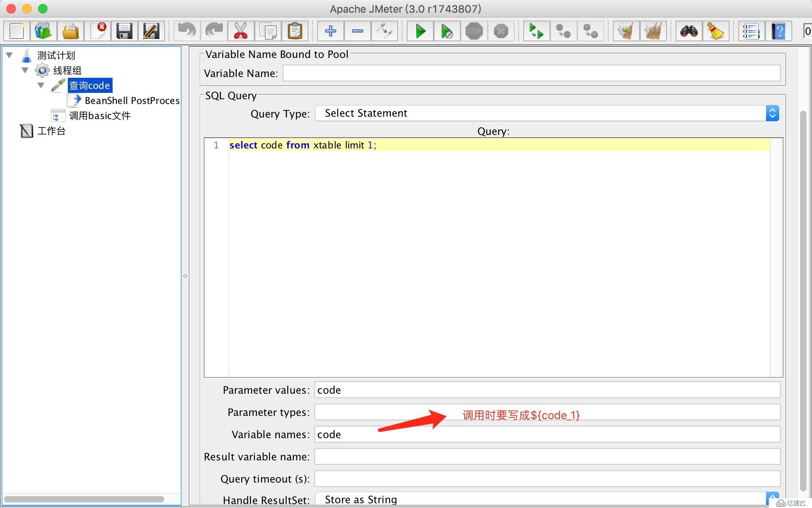Collapse all tree nodes minus icon
Viewport: 812px width, 508px height.
click(358, 31)
